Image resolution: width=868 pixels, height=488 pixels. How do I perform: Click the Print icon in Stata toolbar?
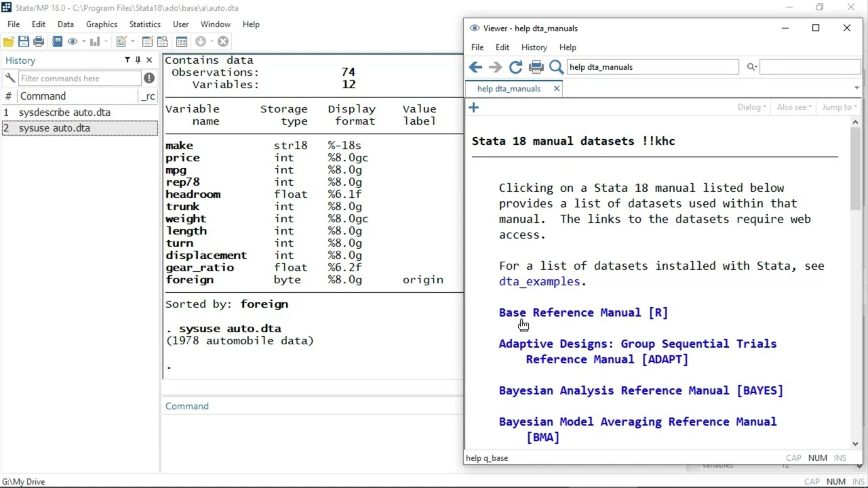(39, 41)
